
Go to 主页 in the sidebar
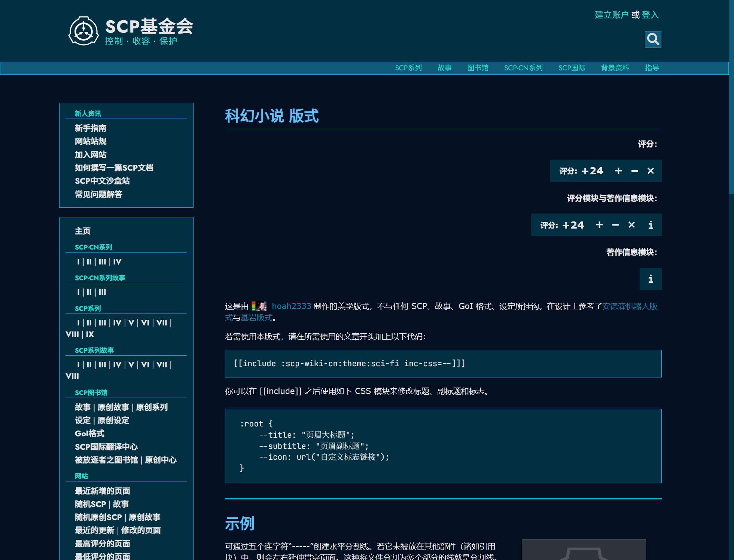(83, 231)
